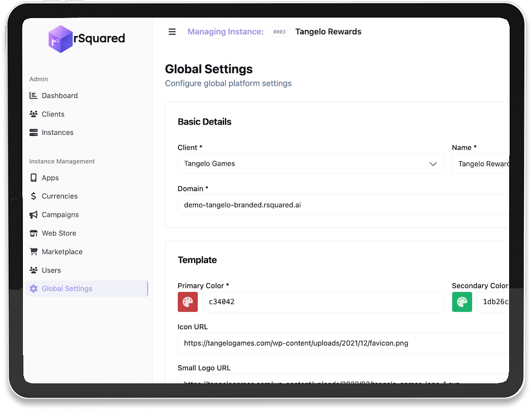Click the Marketplace shopping cart icon

[x=34, y=252]
